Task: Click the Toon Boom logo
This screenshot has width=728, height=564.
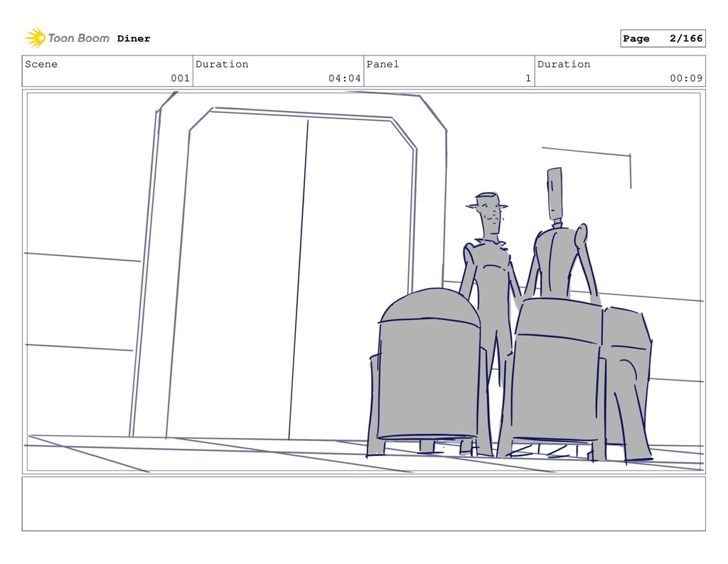Action: click(67, 38)
